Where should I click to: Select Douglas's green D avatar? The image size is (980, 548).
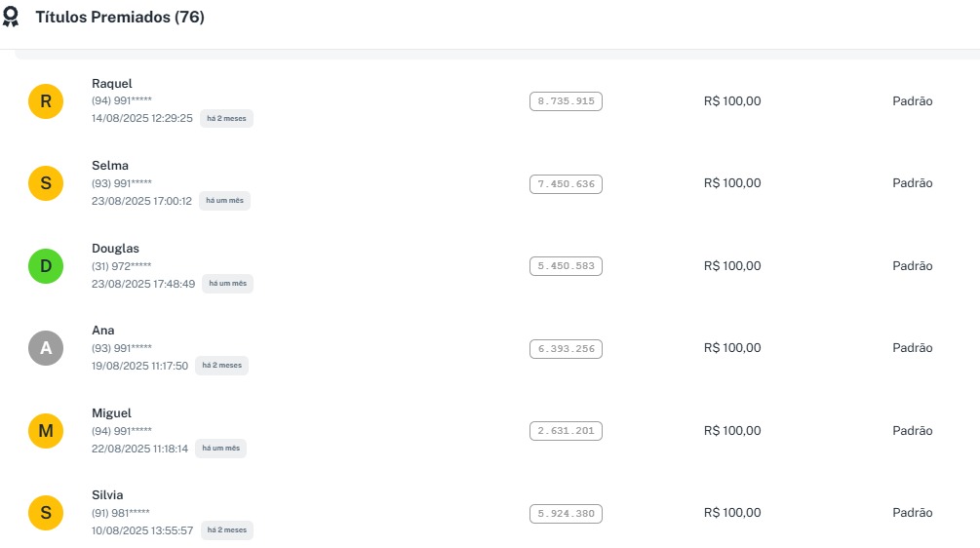[46, 265]
